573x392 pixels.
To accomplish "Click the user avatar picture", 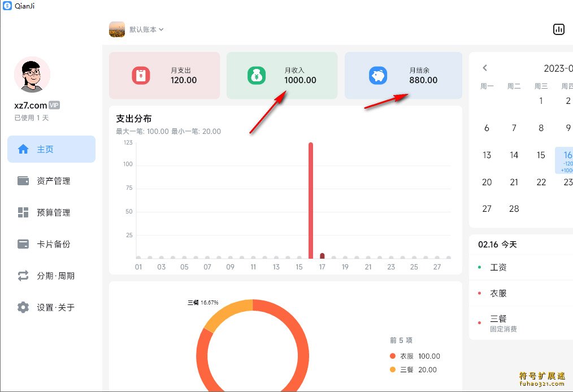I will coord(32,75).
